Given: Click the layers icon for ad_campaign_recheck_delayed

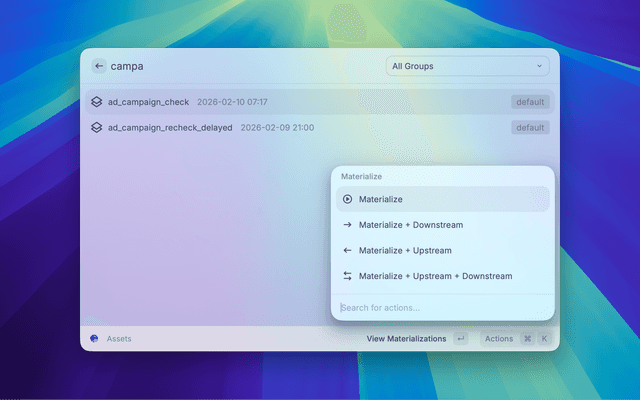Looking at the screenshot, I should coord(97,128).
